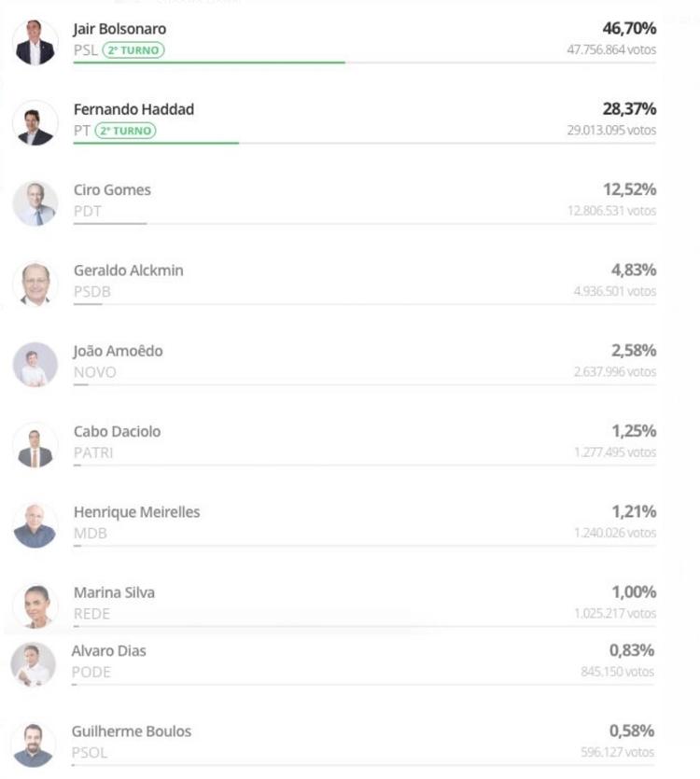This screenshot has height=779, width=700.
Task: Click Geraldo Alckmin's avatar picture
Action: click(35, 284)
